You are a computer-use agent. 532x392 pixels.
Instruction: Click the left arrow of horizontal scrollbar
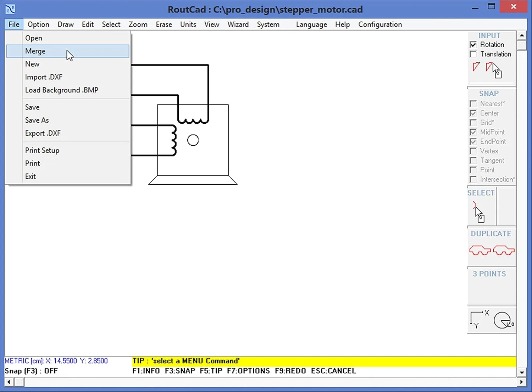[x=8, y=382]
